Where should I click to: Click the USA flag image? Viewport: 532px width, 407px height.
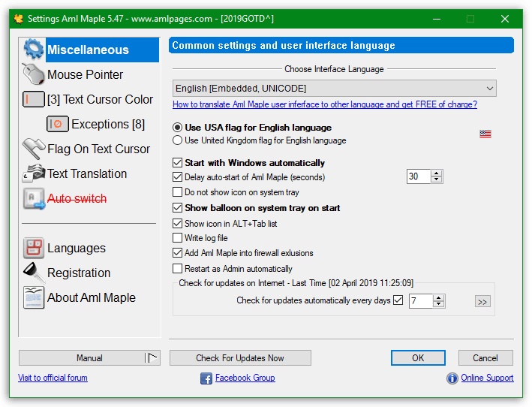(x=485, y=134)
